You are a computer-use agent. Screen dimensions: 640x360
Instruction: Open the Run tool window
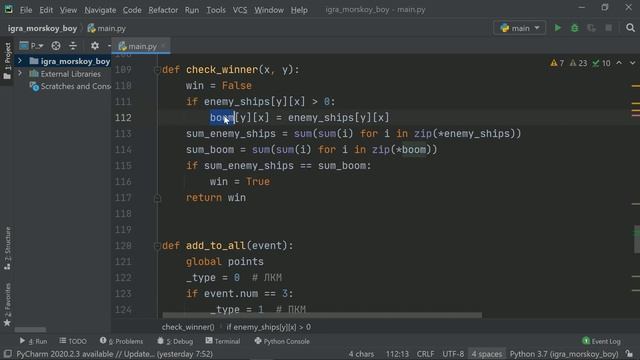pos(33,341)
